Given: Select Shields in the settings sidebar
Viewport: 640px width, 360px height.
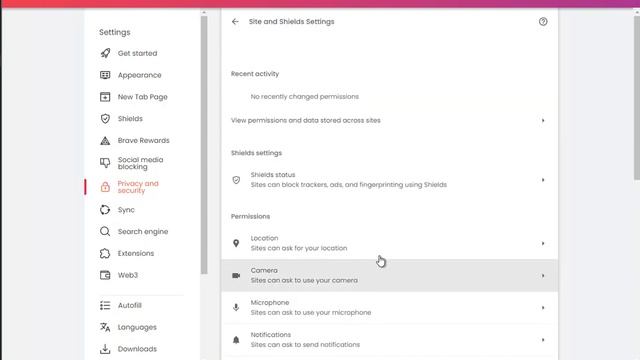Looking at the screenshot, I should coord(130,119).
